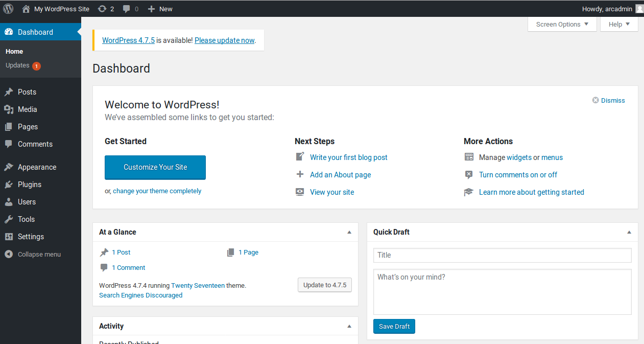The height and width of the screenshot is (344, 644).
Task: Click the plus icon beside New
Action: coord(151,9)
